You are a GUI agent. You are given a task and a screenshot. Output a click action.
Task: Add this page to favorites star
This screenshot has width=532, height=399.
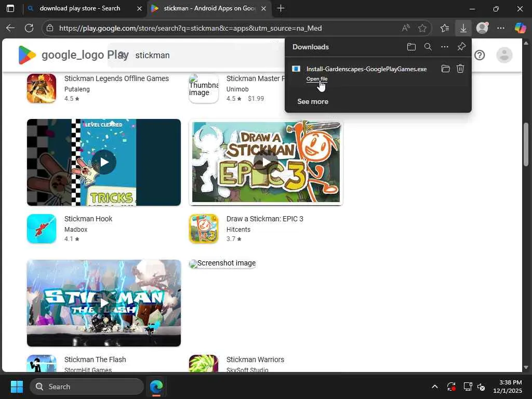click(x=422, y=28)
